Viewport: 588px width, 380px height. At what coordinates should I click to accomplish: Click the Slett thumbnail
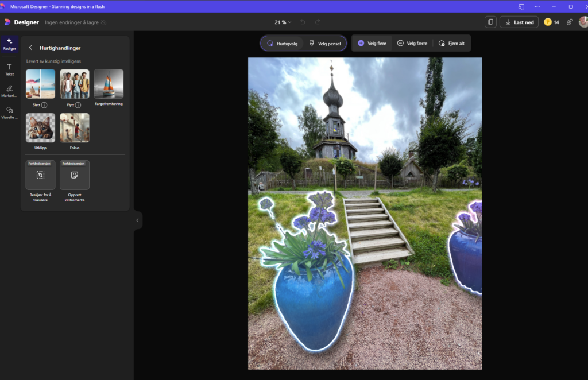point(40,84)
